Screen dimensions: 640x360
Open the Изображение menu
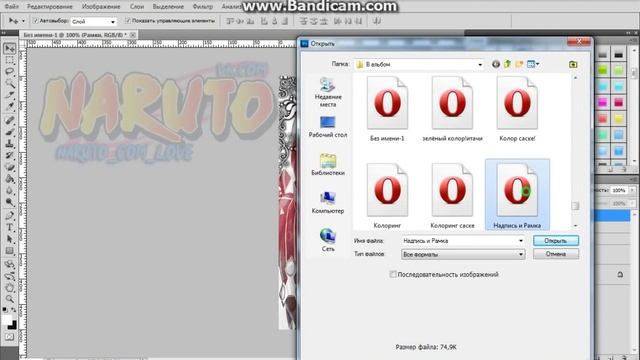tap(101, 7)
